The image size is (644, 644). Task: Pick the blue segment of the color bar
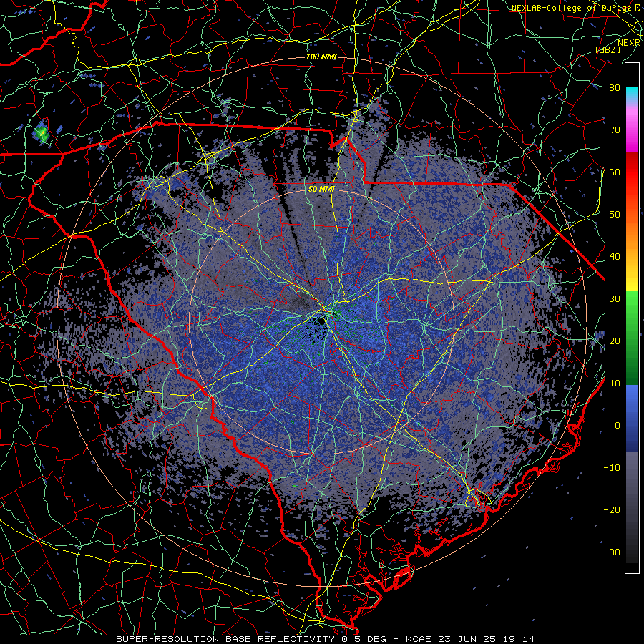click(x=632, y=418)
